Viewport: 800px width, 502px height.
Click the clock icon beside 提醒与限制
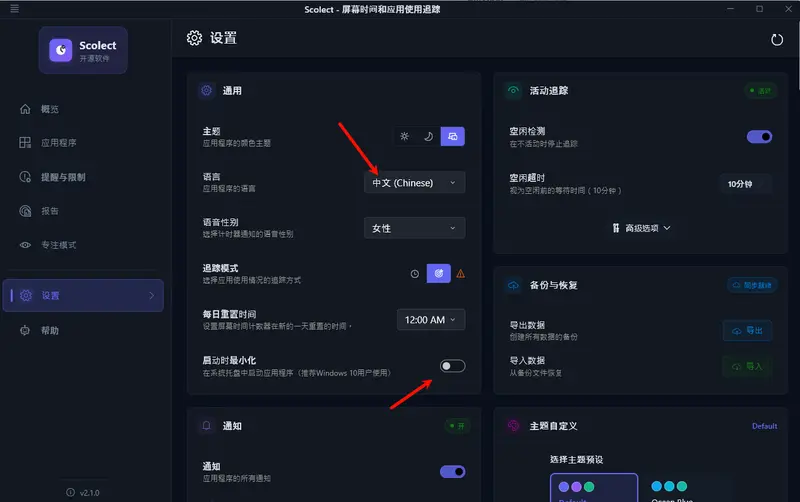pyautogui.click(x=25, y=177)
